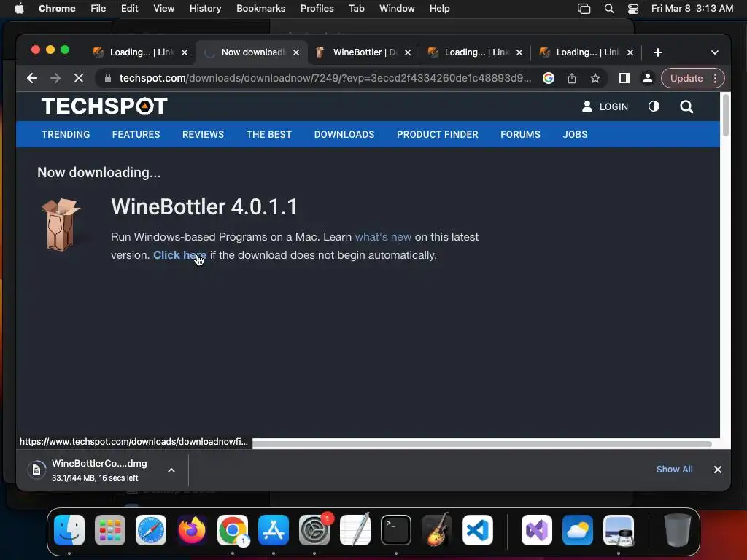
Task: Open Visual Studio from the Dock
Action: coord(537,530)
